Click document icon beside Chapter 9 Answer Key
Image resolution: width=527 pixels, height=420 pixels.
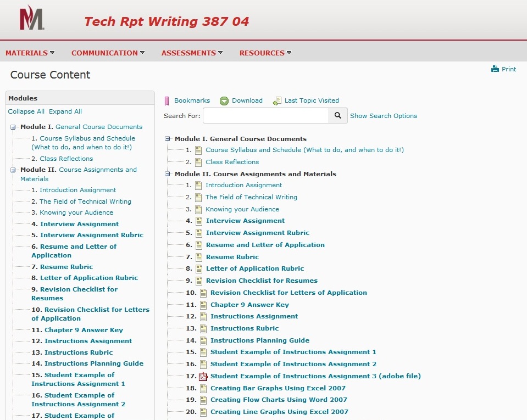(x=203, y=305)
